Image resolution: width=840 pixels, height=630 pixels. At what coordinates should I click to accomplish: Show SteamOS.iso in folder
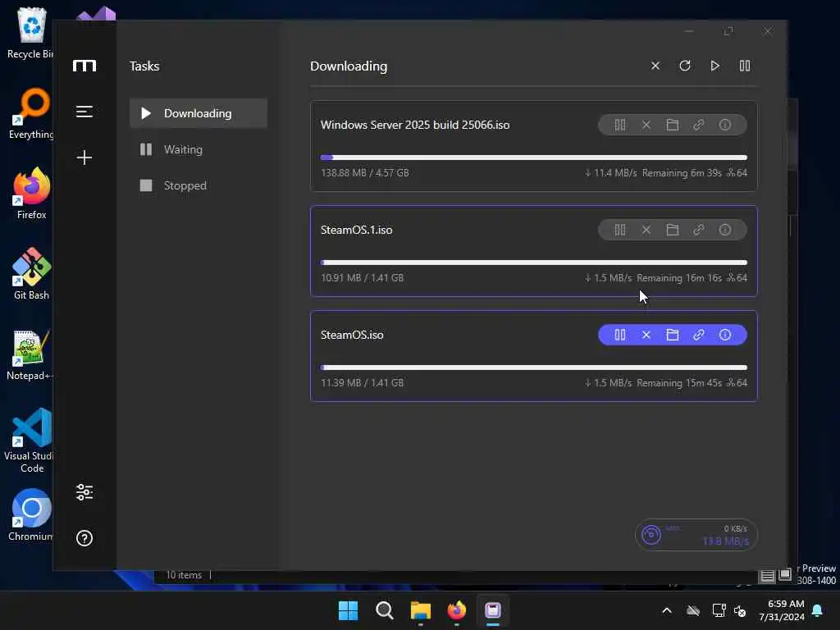[673, 335]
